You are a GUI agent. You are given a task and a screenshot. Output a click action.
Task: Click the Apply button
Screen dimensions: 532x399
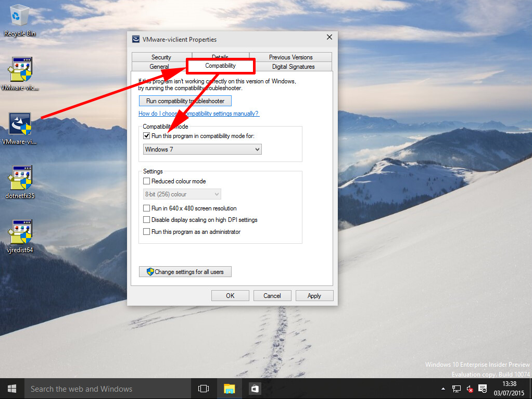coord(314,296)
